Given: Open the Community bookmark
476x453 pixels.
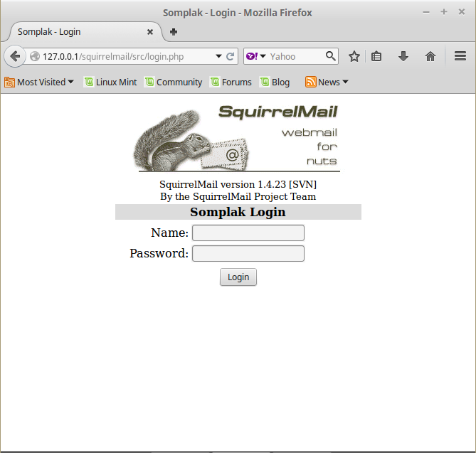Looking at the screenshot, I should (x=174, y=82).
